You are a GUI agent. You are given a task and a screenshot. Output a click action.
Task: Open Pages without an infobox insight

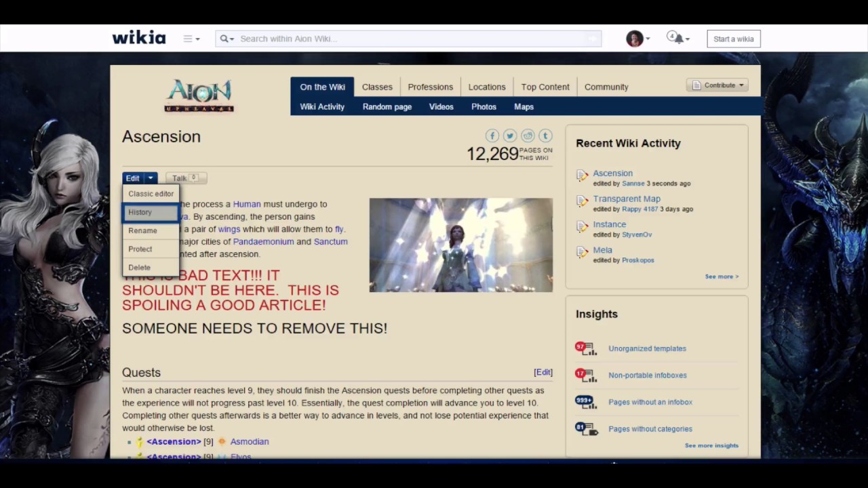pyautogui.click(x=650, y=402)
